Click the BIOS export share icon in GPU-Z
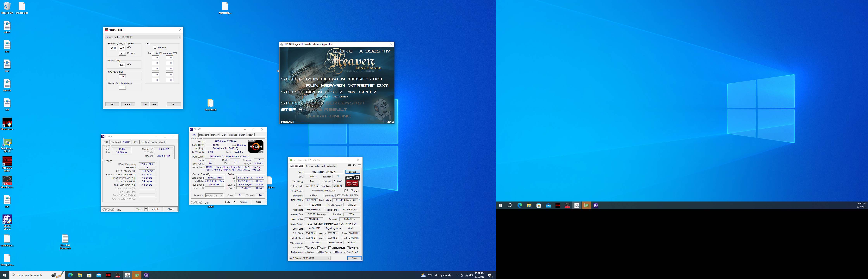This screenshot has height=279, width=868. 346,191
